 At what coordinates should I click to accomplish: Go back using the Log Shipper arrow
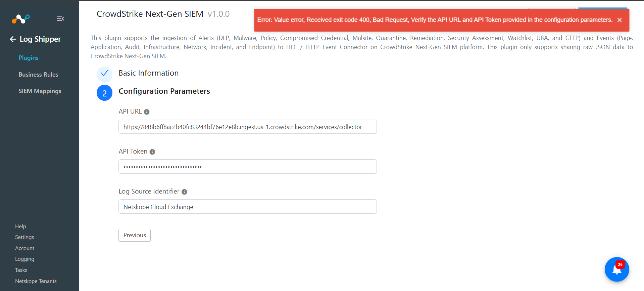tap(13, 39)
